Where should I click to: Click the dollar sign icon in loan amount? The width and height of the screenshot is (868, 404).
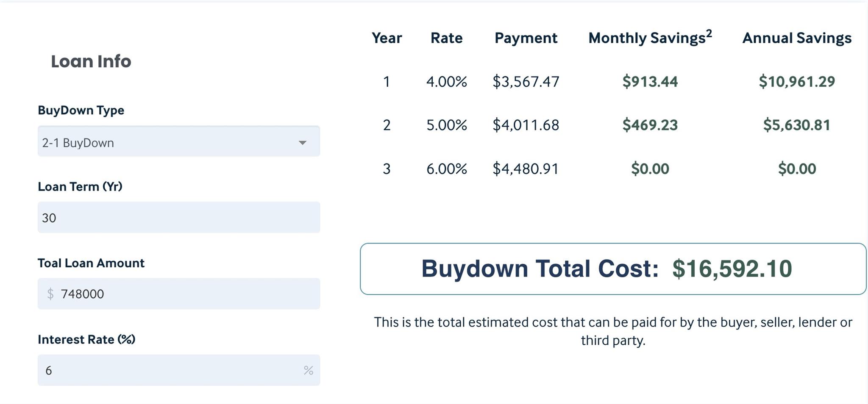(50, 294)
